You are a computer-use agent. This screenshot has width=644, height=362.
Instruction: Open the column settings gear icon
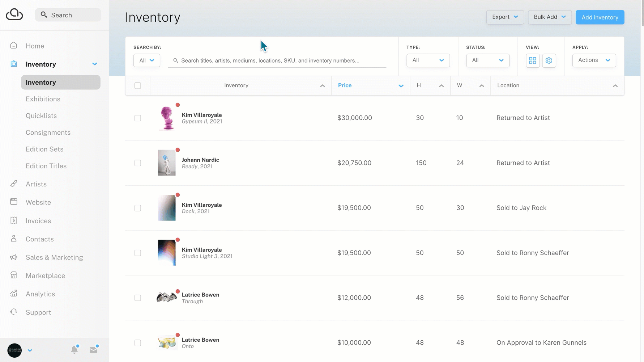tap(549, 60)
